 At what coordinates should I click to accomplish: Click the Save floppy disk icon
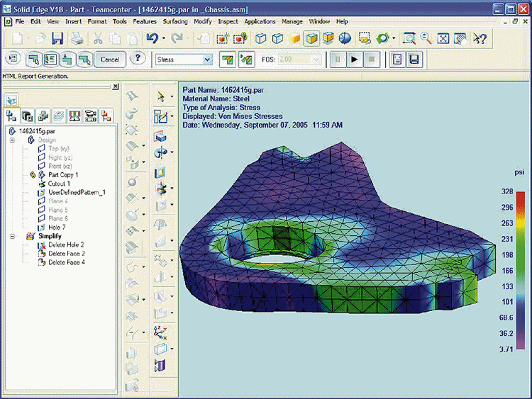tap(57, 38)
